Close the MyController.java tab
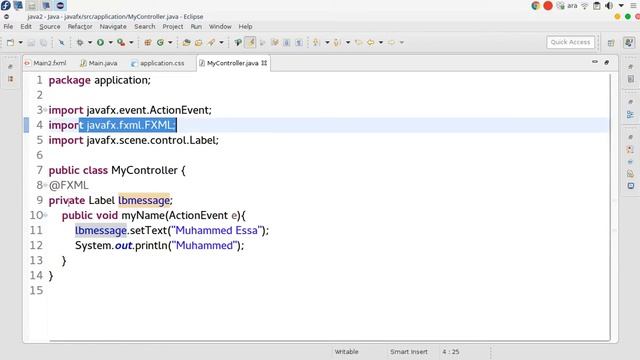This screenshot has height=360, width=640. click(264, 63)
